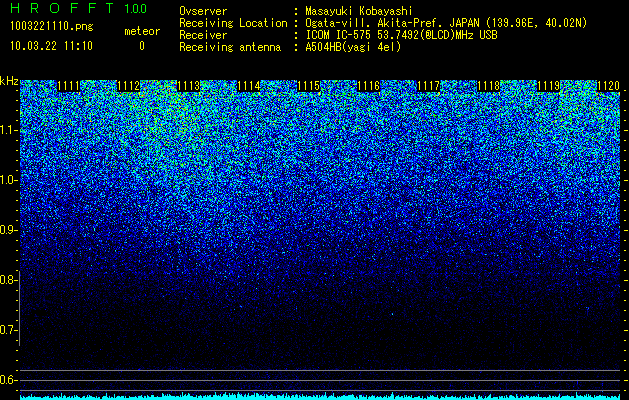Image resolution: width=629 pixels, height=400 pixels.
Task: Click the 1117 time marker
Action: (x=428, y=86)
